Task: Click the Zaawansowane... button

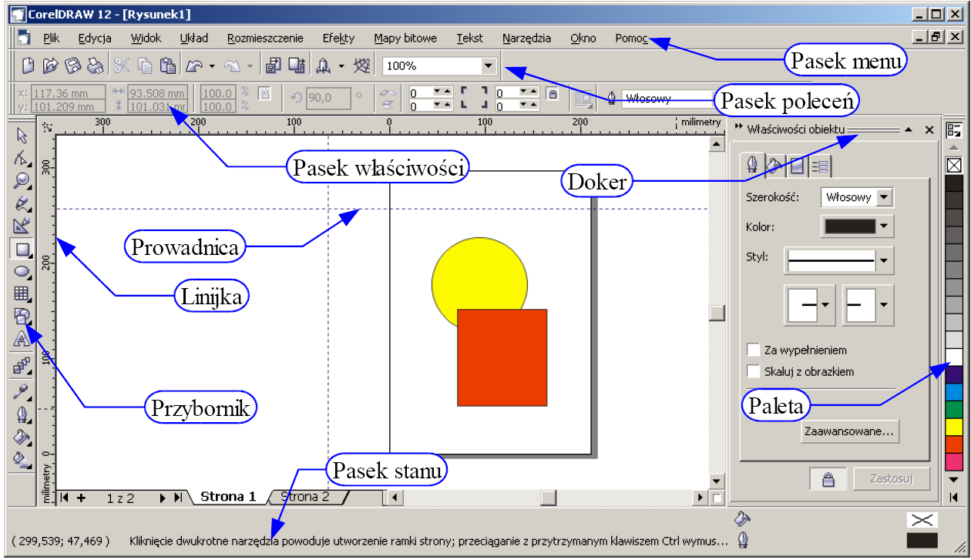Action: [x=850, y=432]
